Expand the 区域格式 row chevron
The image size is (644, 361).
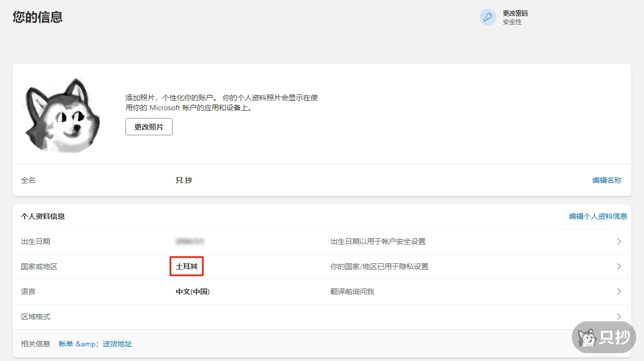coord(619,317)
